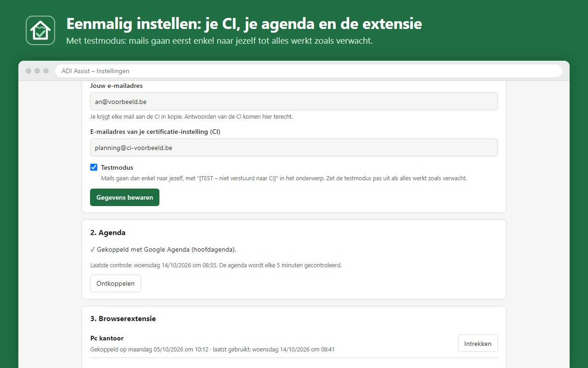Click the 'Jouw e-mailadres' field label
The width and height of the screenshot is (588, 368).
pyautogui.click(x=117, y=86)
